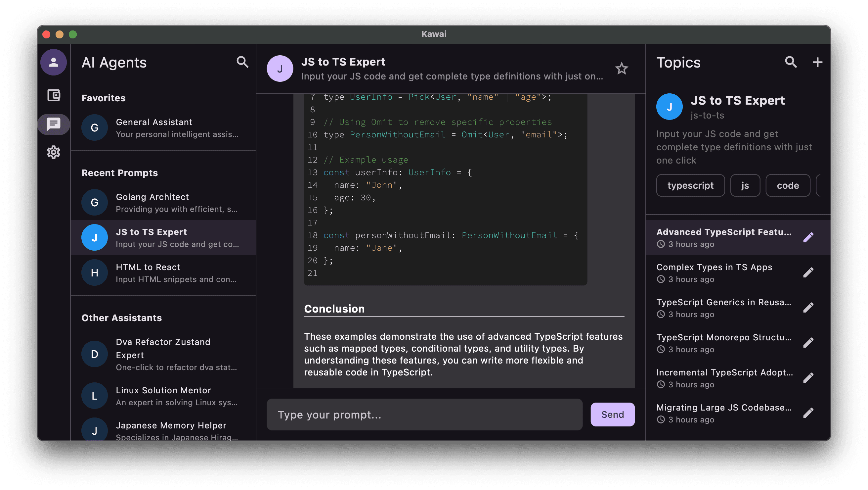Click the js-to-ts identifier text
The width and height of the screenshot is (868, 490).
[707, 116]
